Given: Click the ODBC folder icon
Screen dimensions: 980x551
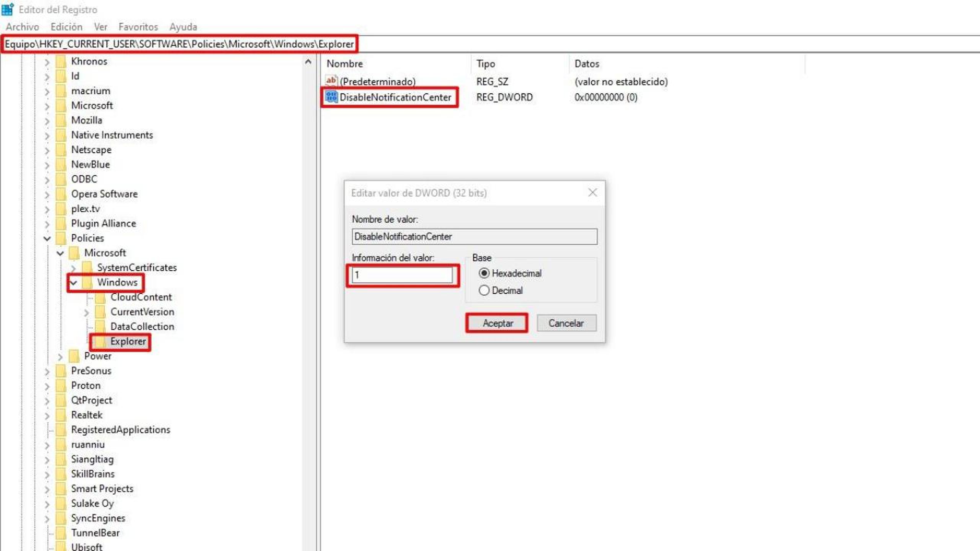Looking at the screenshot, I should tap(61, 179).
